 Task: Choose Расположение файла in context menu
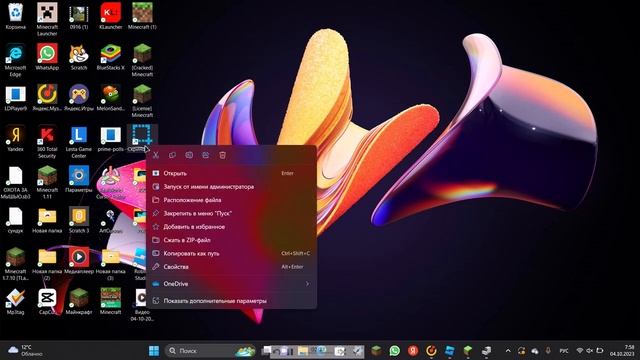tap(231, 200)
